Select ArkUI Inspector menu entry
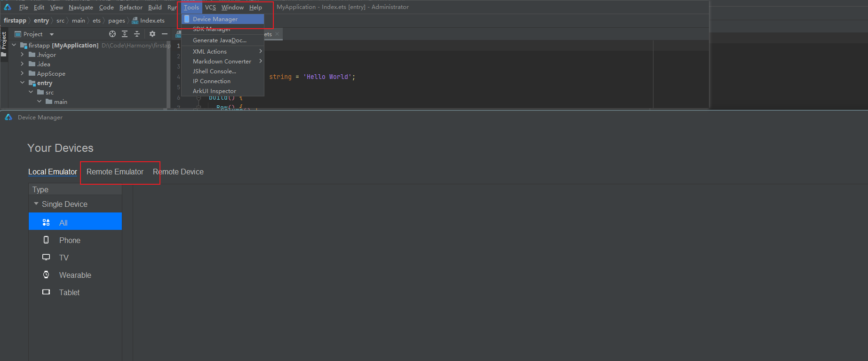868x361 pixels. [x=223, y=91]
